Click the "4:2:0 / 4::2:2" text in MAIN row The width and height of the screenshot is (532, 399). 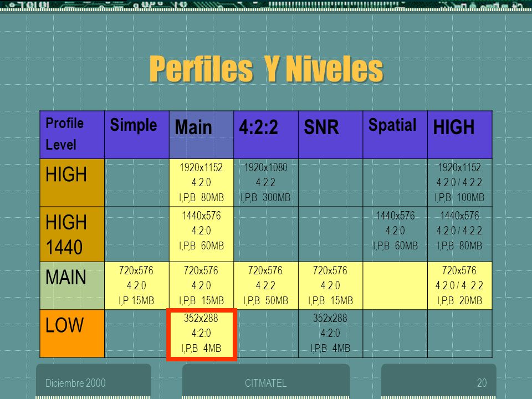459,285
